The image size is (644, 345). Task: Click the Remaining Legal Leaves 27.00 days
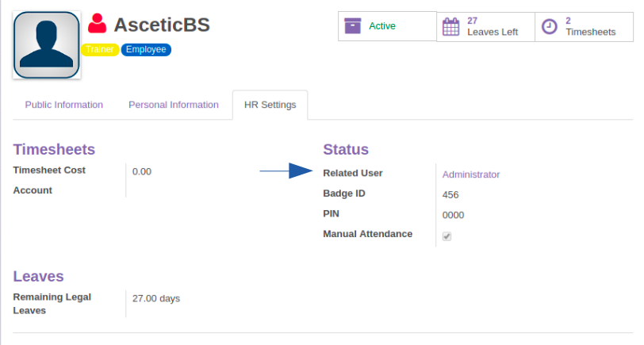(x=156, y=299)
